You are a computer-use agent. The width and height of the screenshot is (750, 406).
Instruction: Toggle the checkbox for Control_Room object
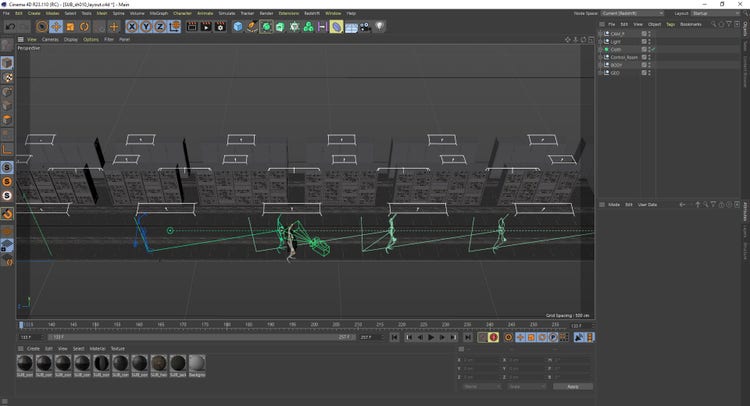(x=643, y=56)
